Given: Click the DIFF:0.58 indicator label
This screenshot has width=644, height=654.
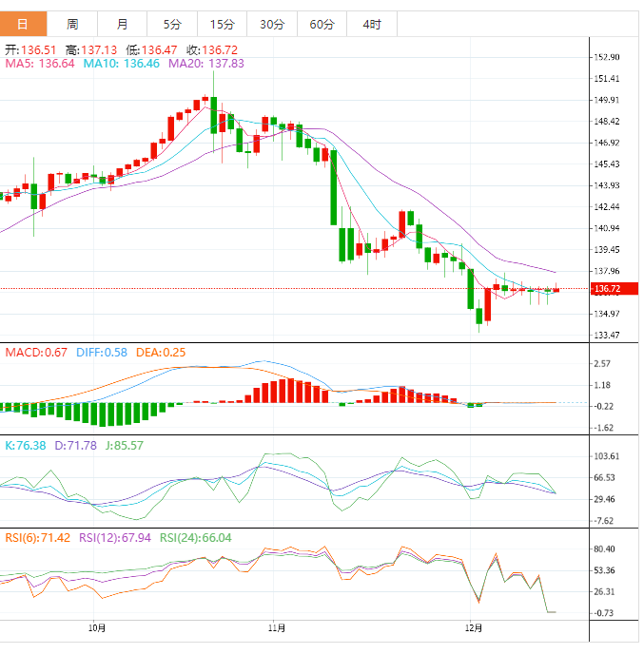Looking at the screenshot, I should [102, 353].
